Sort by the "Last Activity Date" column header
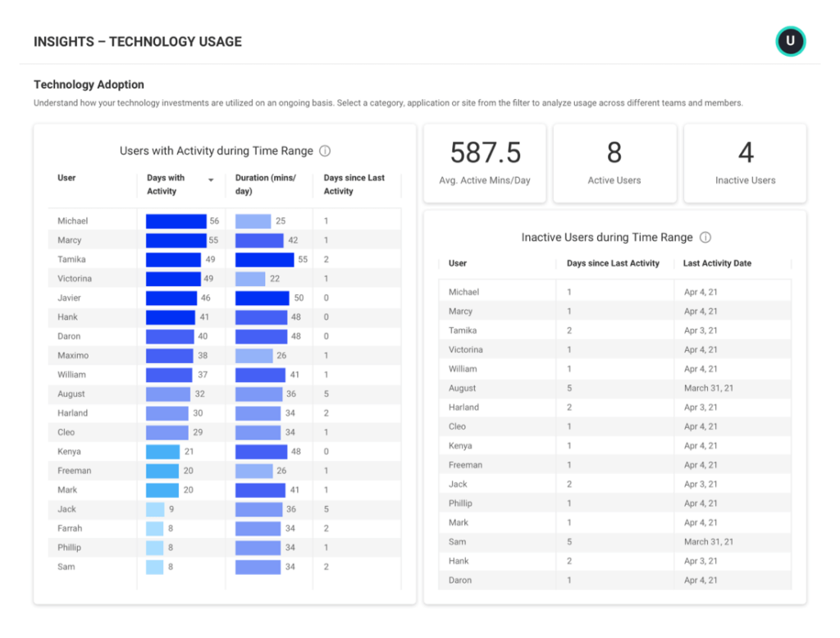The height and width of the screenshot is (638, 840). coord(716,263)
